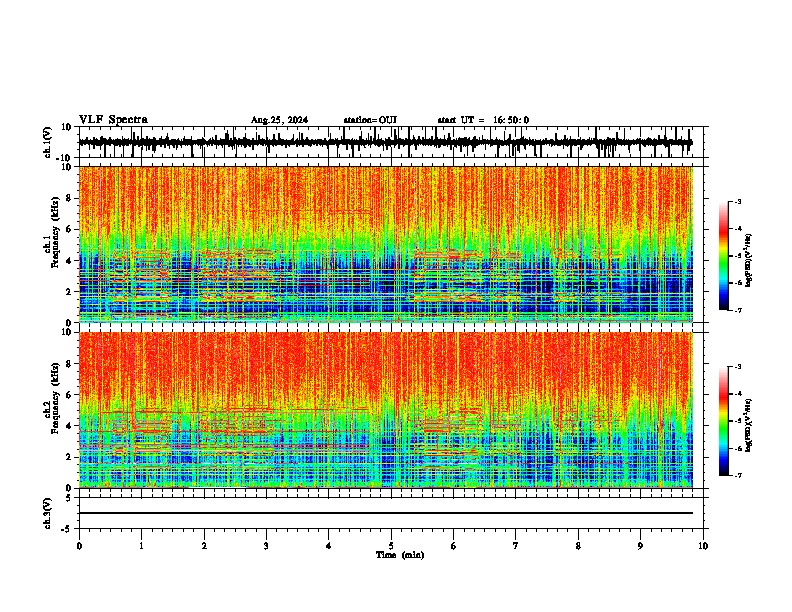
Task: Click the "-7" label on ch.2 colorbar
Action: pyautogui.click(x=738, y=475)
